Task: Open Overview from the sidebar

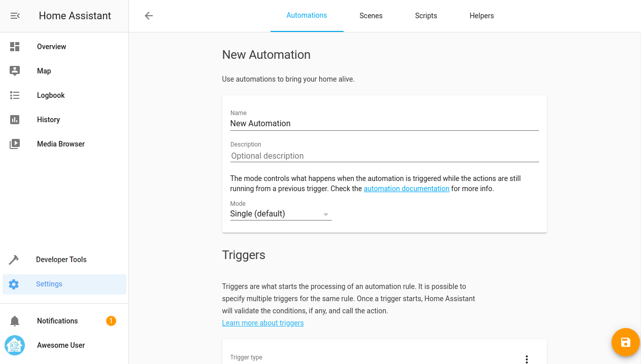Action: [x=64, y=47]
